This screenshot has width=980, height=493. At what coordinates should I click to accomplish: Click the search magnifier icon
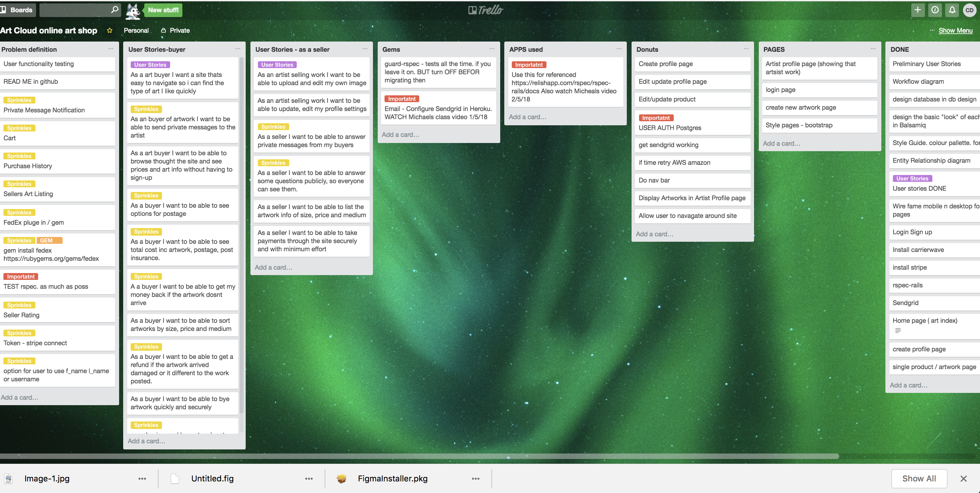pyautogui.click(x=114, y=10)
